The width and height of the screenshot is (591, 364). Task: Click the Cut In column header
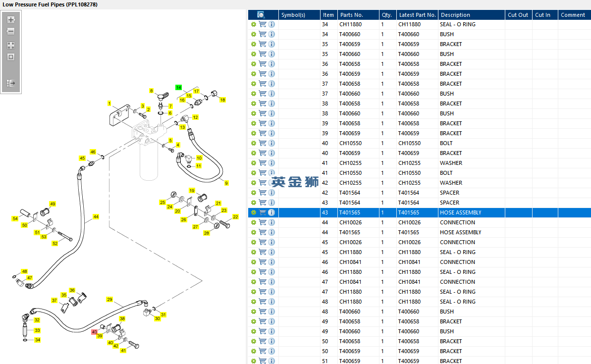pos(544,15)
